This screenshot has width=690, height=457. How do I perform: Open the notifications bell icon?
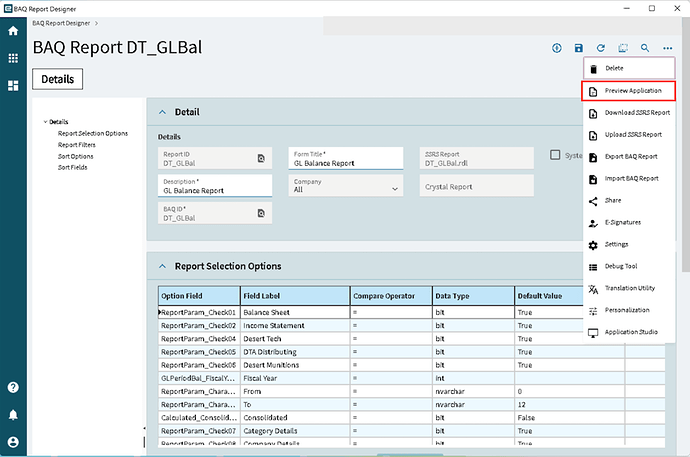point(13,415)
